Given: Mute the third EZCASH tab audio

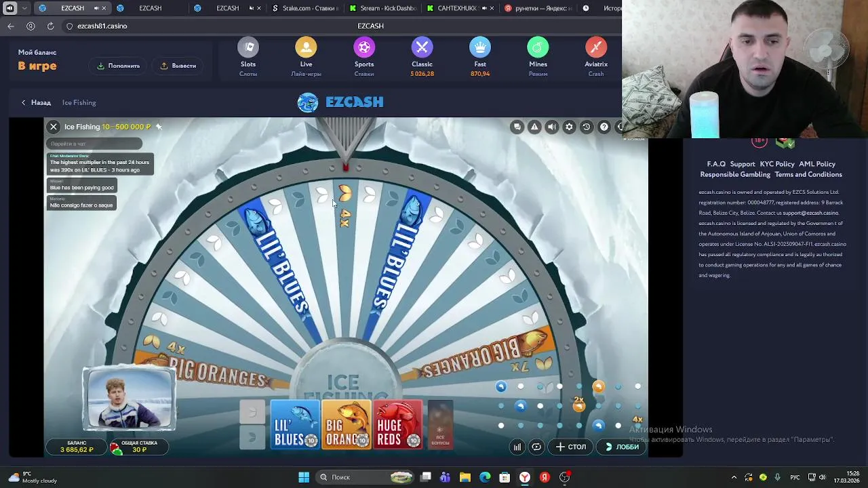Looking at the screenshot, I should 252,8.
